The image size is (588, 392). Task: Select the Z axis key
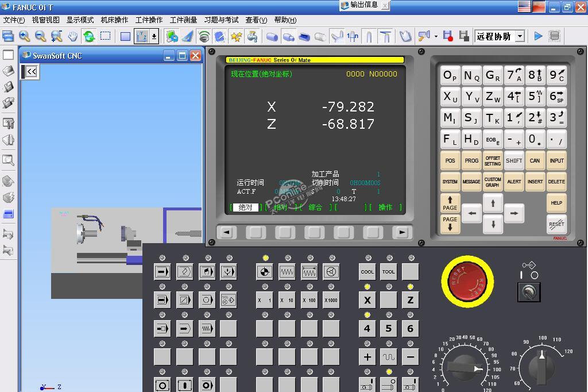coord(410,300)
